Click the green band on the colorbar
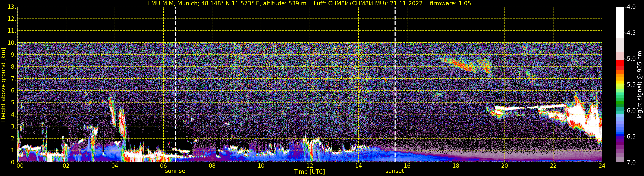Screen dimensions: 644x176 (x=620, y=102)
